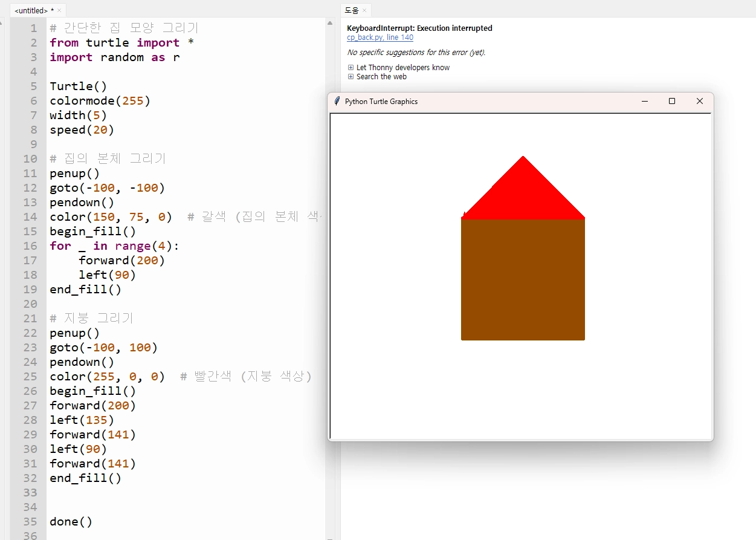The height and width of the screenshot is (540, 756).
Task: Click code line 'end_fill()' on line 32
Action: 86,478
